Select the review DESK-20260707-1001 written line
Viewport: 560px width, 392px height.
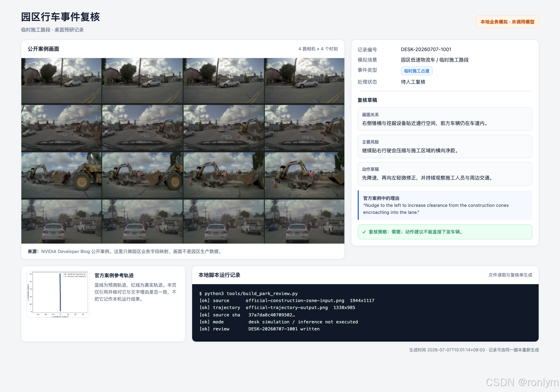pyautogui.click(x=259, y=329)
